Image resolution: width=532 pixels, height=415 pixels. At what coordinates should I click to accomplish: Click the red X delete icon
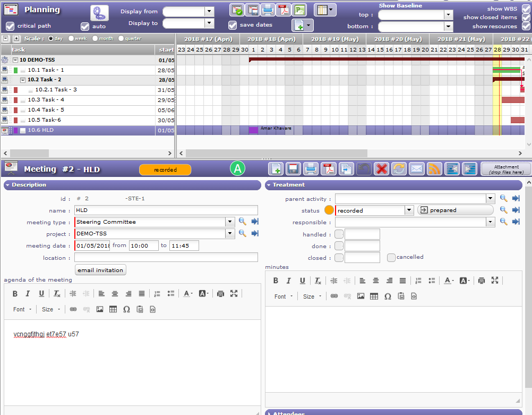(381, 169)
